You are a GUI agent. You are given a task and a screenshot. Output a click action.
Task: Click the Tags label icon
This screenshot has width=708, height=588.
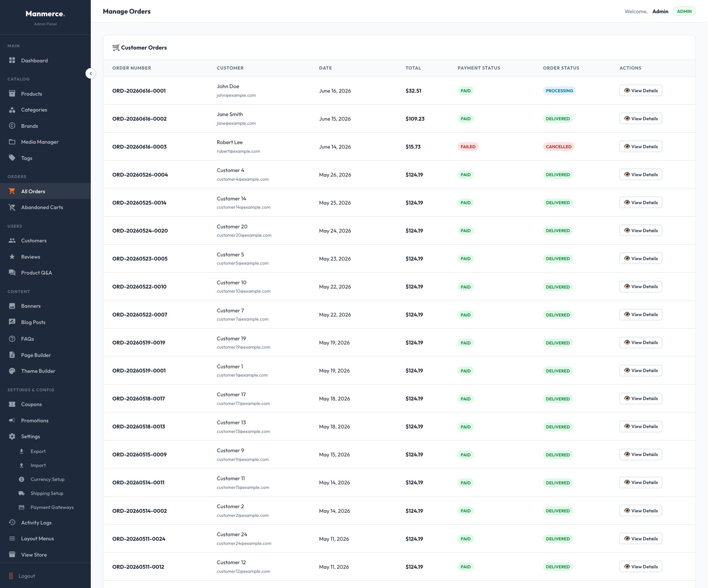[12, 158]
